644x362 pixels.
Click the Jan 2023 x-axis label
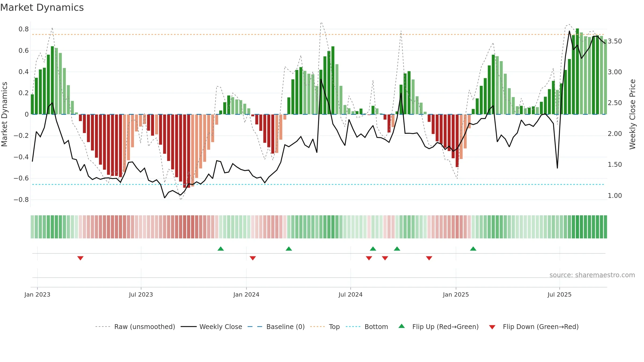click(37, 294)
